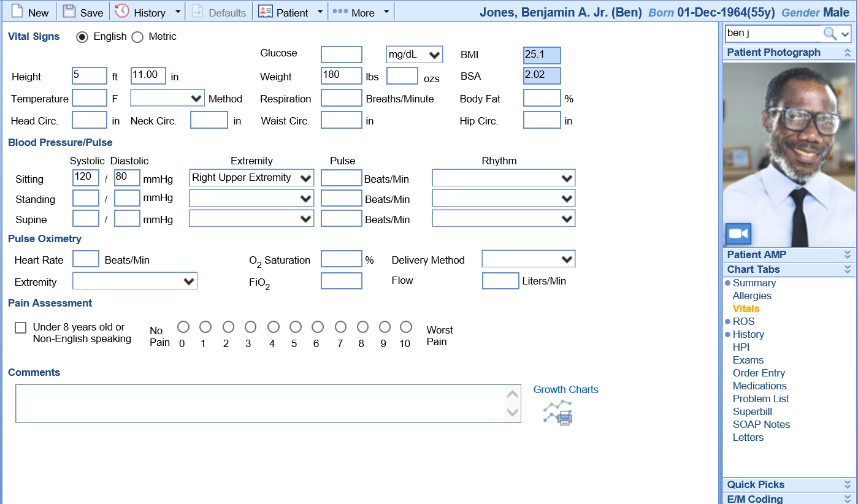Open the History chart tab

click(x=748, y=334)
